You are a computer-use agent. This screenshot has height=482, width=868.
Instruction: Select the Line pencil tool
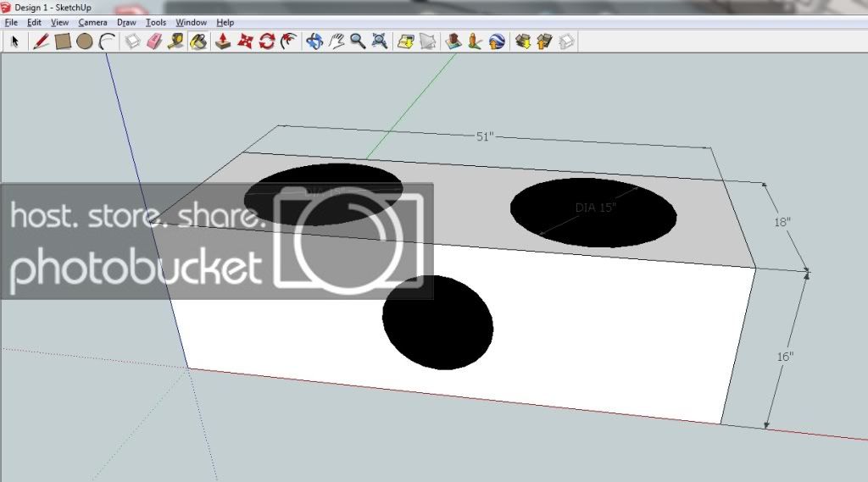click(41, 42)
